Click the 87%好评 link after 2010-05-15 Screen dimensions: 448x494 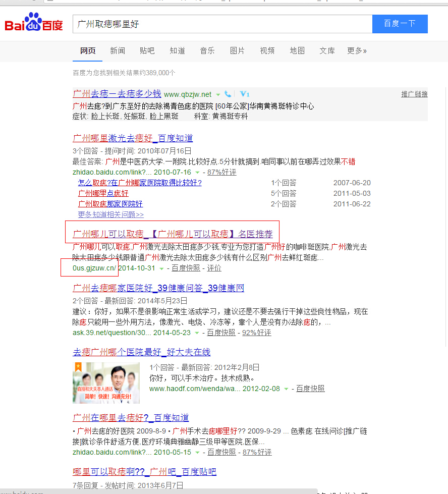257,452
